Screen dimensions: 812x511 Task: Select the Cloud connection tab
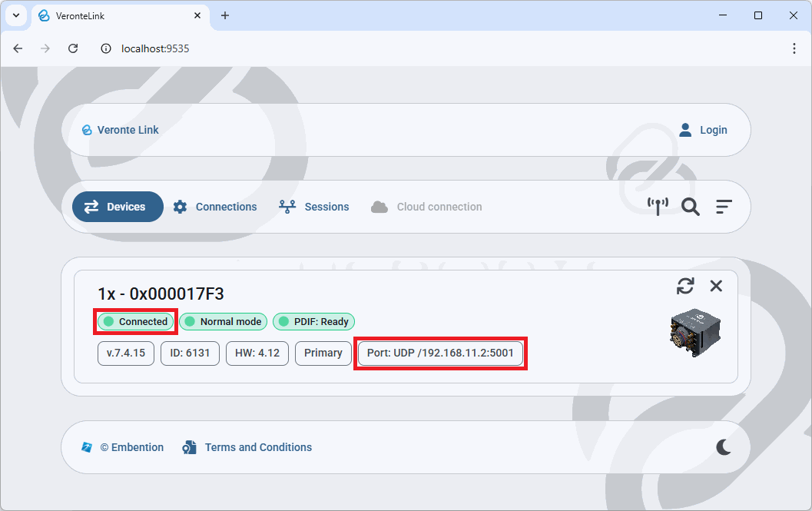(426, 207)
